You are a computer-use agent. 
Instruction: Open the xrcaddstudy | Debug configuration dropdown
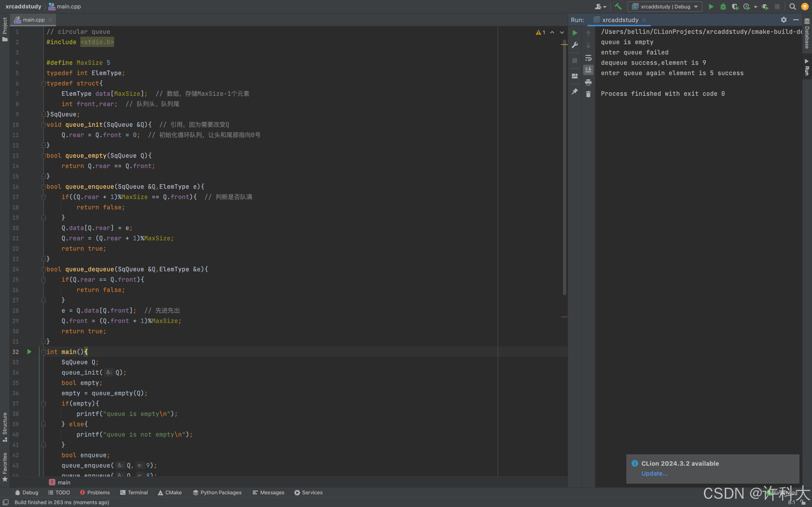pos(665,7)
